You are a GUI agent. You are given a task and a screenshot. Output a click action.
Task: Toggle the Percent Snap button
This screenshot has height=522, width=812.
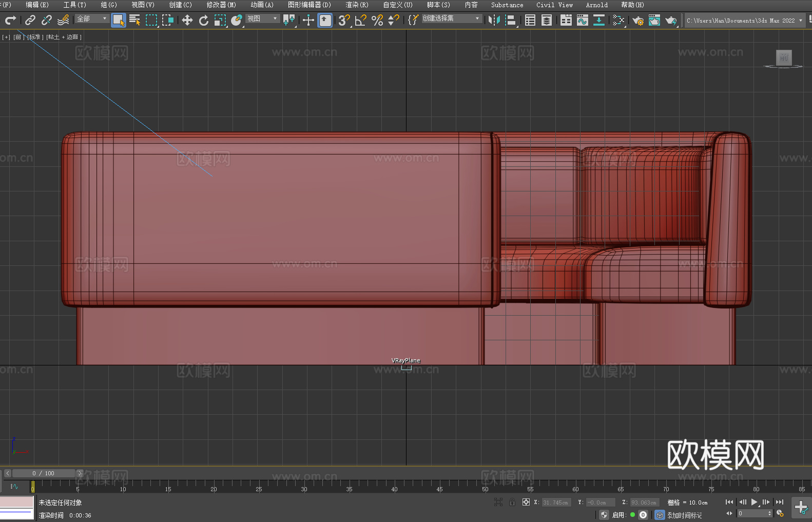click(x=377, y=20)
